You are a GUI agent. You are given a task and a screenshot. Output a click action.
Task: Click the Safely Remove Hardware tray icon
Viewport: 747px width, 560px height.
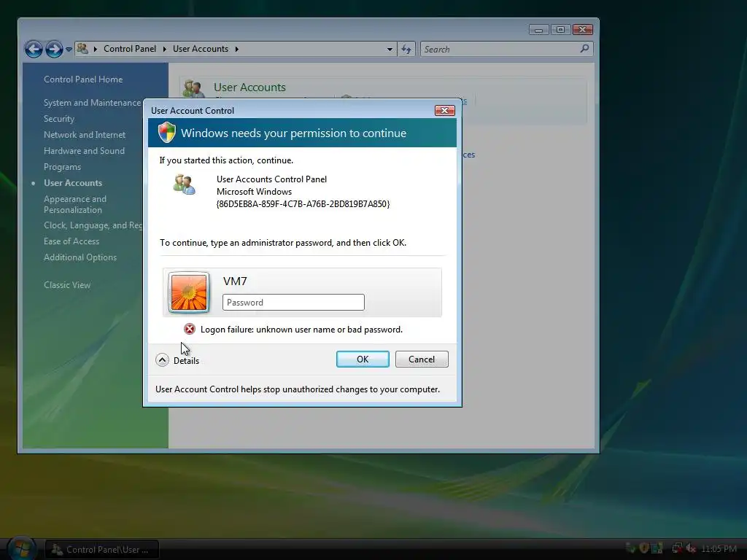point(630,548)
